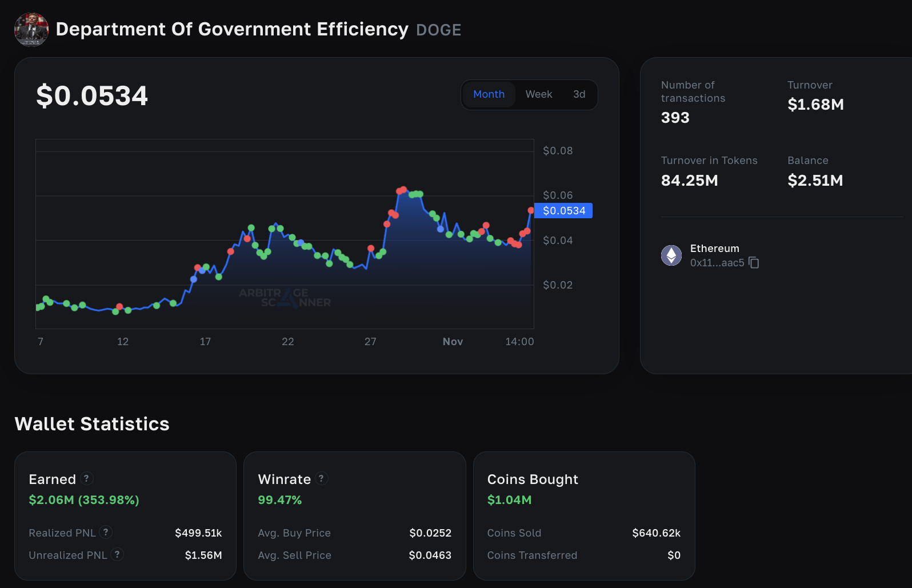The width and height of the screenshot is (912, 588).
Task: Open the Realized PNL help icon
Action: [x=106, y=532]
